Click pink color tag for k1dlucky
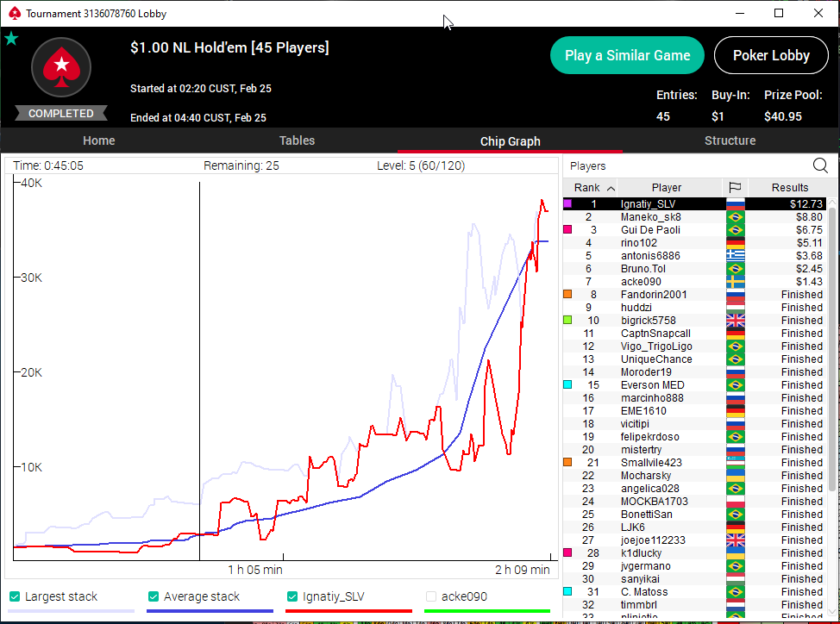The width and height of the screenshot is (840, 624). pyautogui.click(x=567, y=552)
